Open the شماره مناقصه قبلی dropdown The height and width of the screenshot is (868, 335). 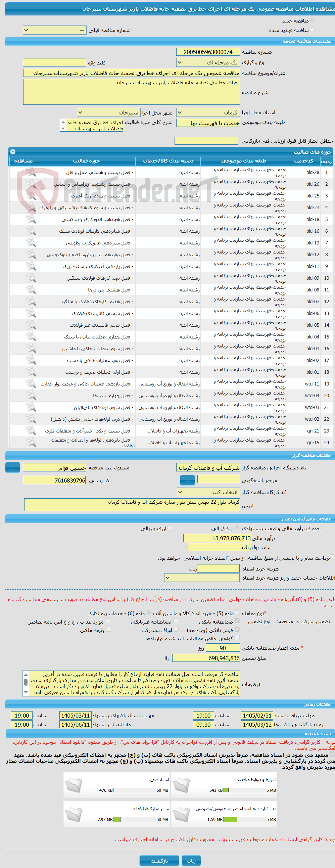54,30
